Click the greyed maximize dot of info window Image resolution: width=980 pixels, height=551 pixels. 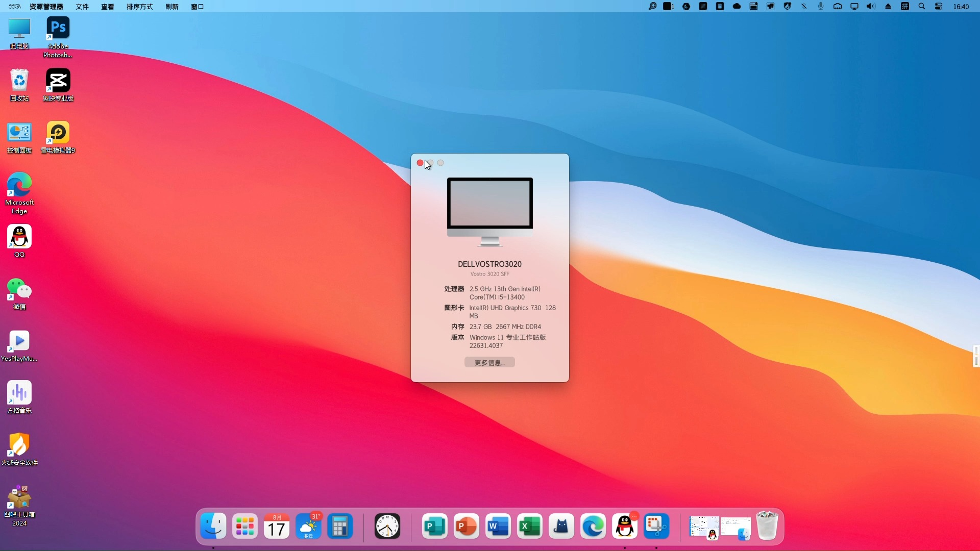[x=440, y=163]
